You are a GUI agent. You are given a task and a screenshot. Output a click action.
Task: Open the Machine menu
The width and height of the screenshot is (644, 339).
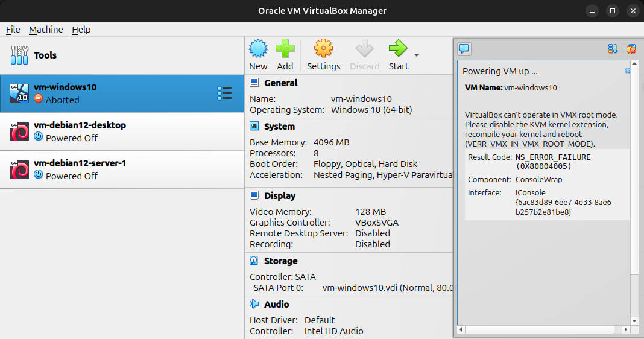[46, 30]
